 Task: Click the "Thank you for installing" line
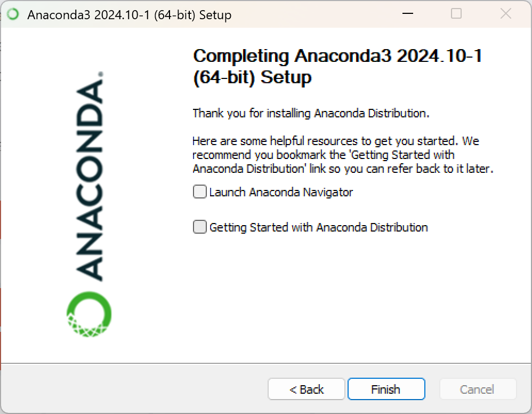tap(311, 113)
